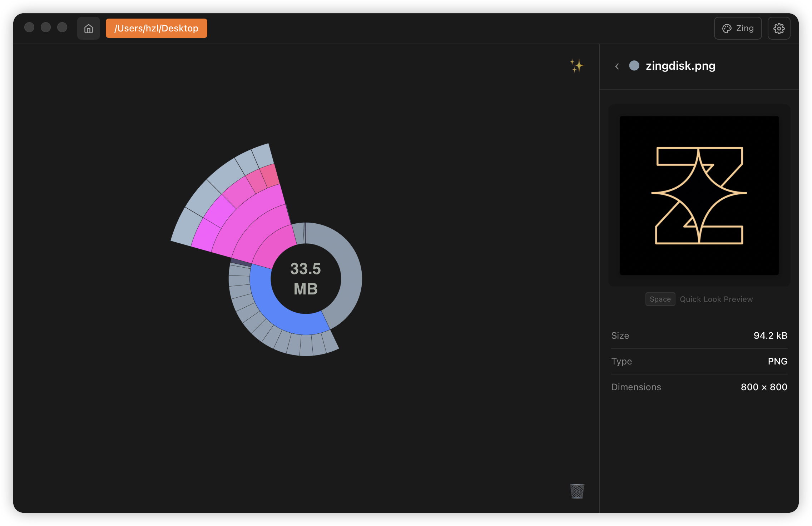Click the /Users/hzl/Desktop path pill
Image resolution: width=812 pixels, height=526 pixels.
coord(156,28)
